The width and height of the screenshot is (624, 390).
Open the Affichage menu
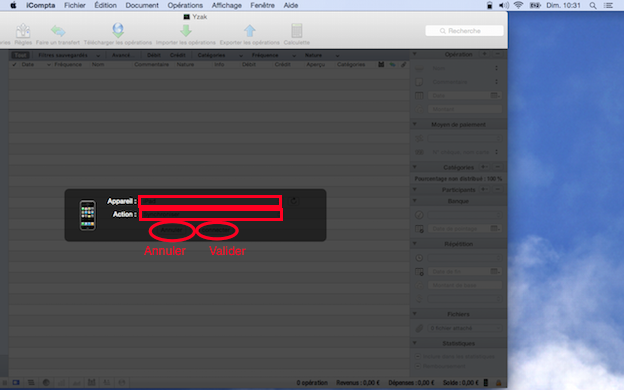coord(226,5)
